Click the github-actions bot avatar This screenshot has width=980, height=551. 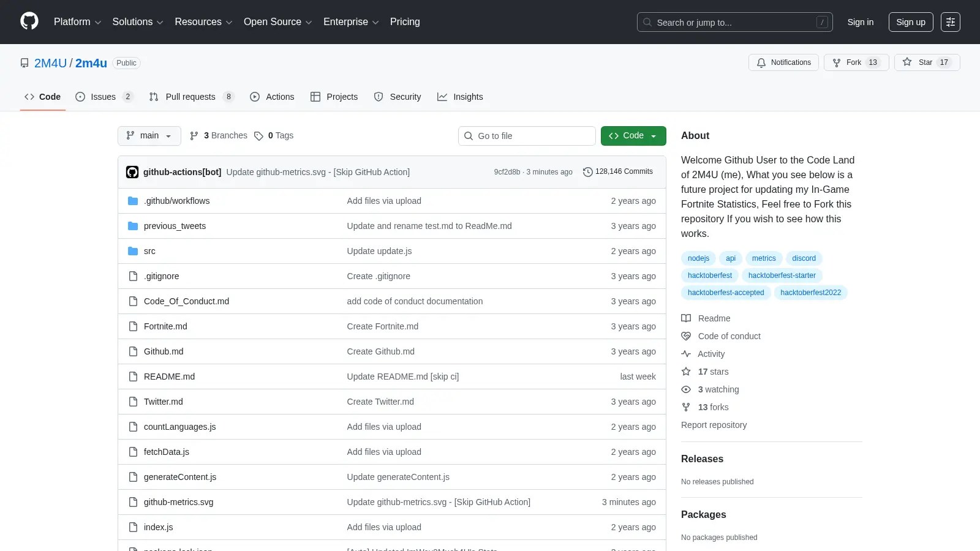[x=132, y=172]
